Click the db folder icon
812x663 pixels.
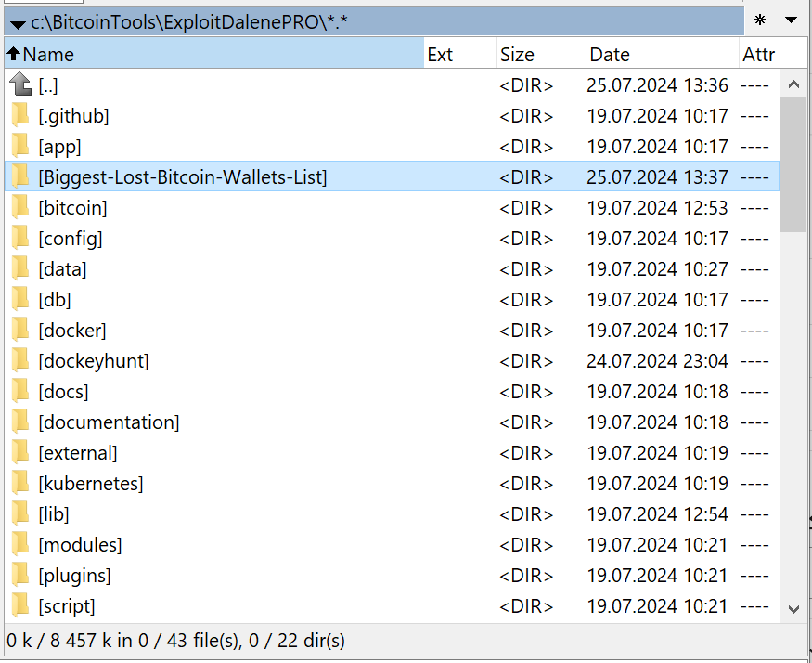coord(20,299)
